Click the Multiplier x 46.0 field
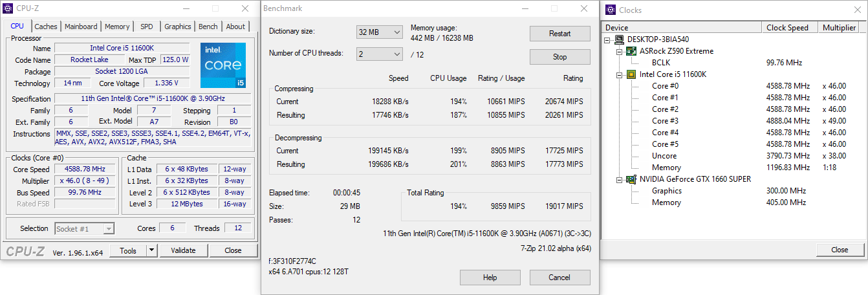 85,181
